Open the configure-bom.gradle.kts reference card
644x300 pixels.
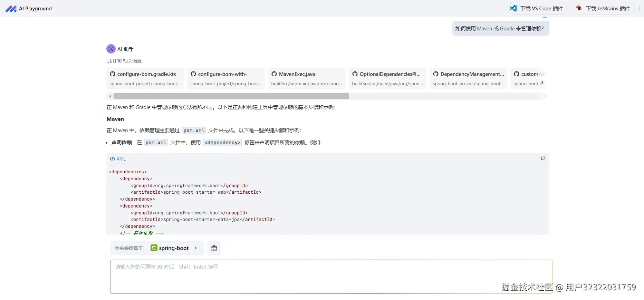pos(145,79)
